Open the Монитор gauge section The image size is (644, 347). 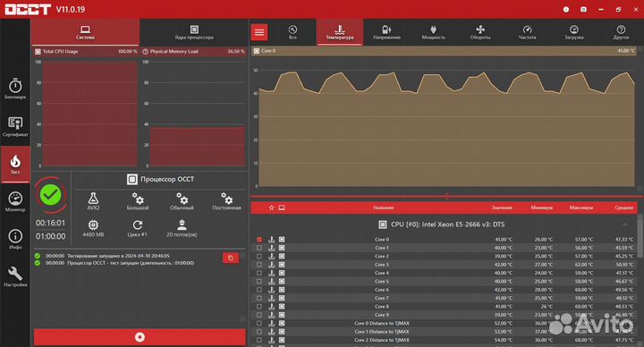[15, 201]
